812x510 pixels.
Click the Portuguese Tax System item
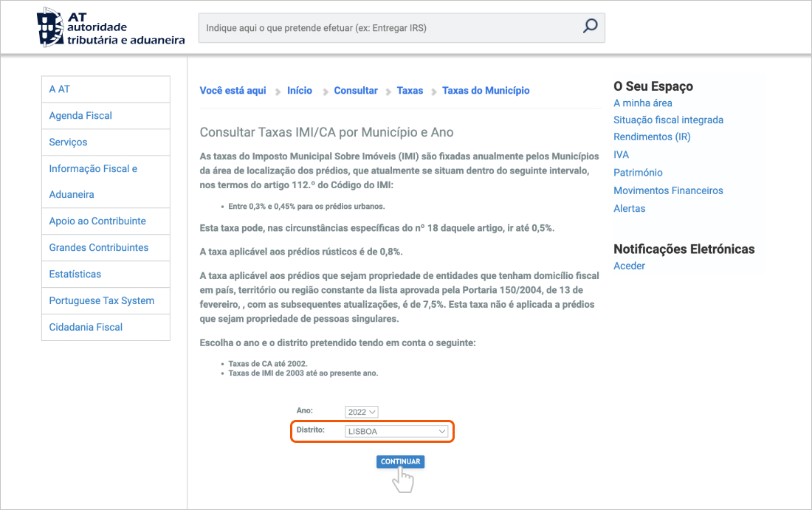click(x=102, y=301)
